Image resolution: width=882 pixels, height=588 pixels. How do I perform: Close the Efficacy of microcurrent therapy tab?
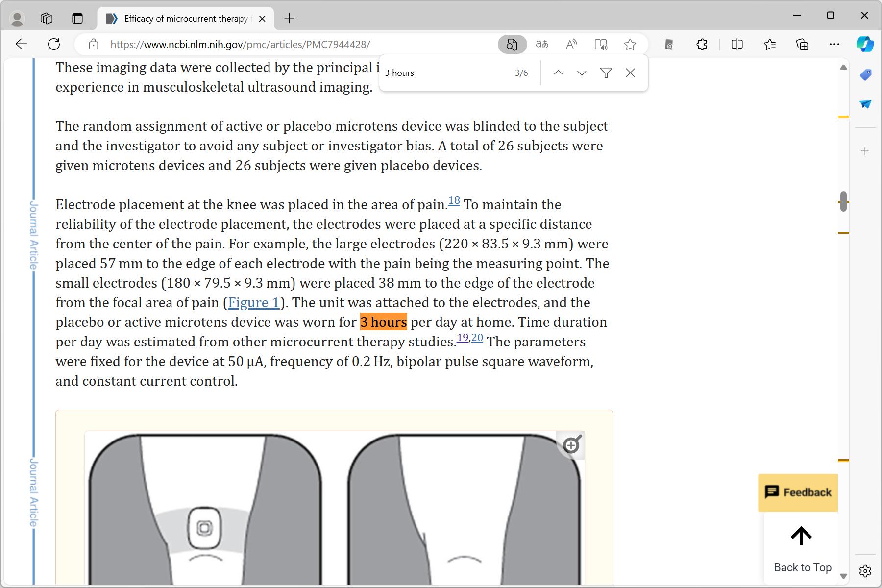point(262,19)
